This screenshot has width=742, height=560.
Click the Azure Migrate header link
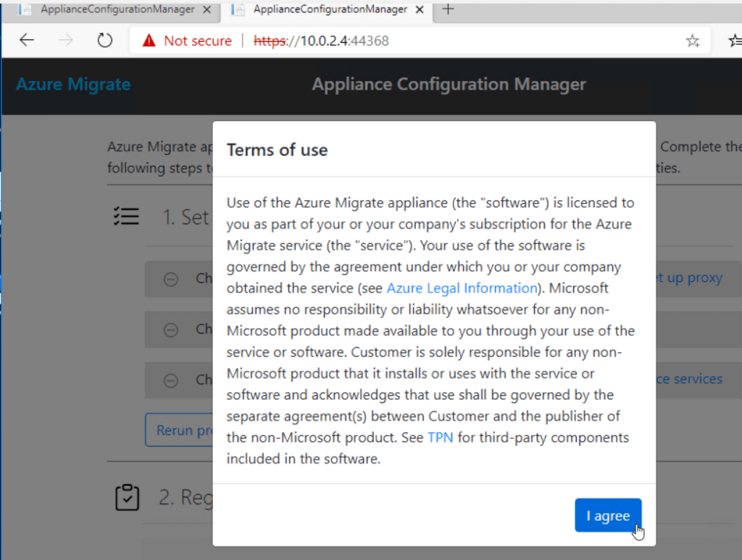(72, 84)
